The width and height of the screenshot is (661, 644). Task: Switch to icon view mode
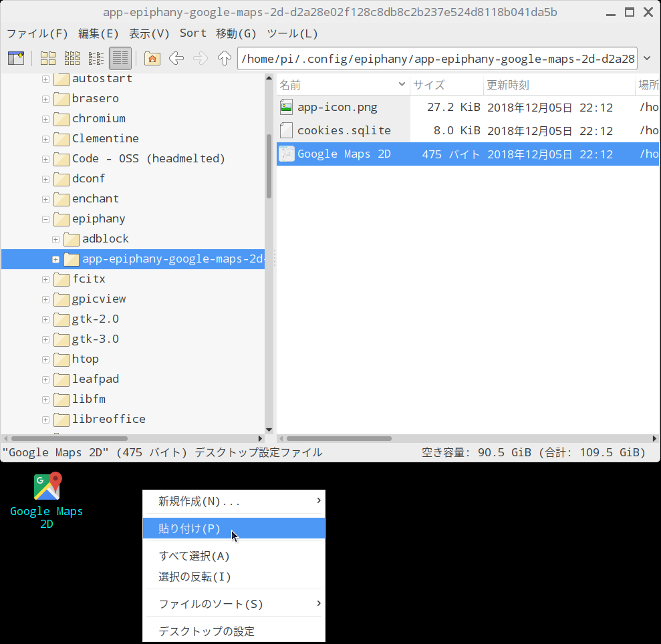click(47, 58)
